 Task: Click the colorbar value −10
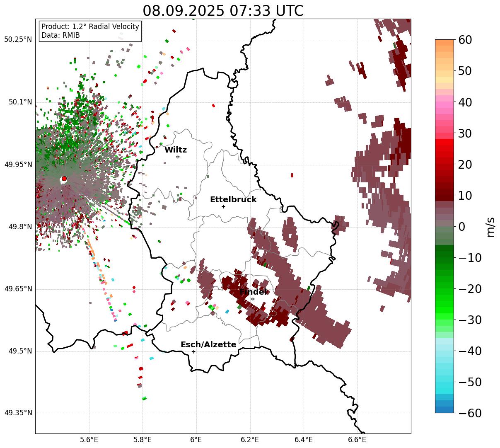click(x=470, y=258)
